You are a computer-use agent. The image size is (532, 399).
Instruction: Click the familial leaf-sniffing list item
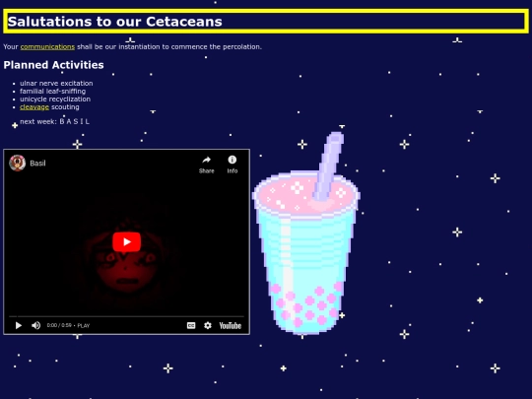(52, 92)
